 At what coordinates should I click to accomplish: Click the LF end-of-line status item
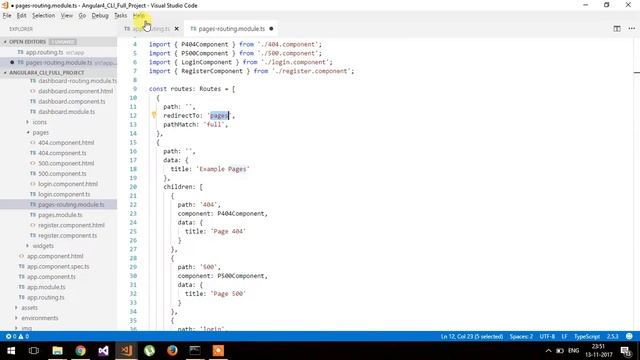tap(564, 336)
